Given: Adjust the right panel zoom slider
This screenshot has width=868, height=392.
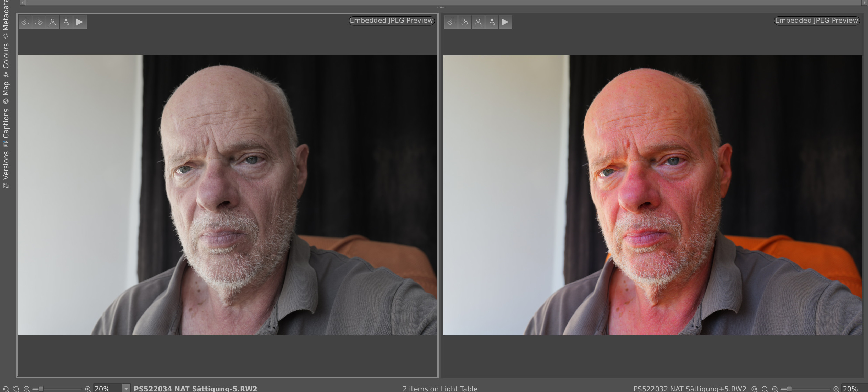Looking at the screenshot, I should [x=805, y=389].
